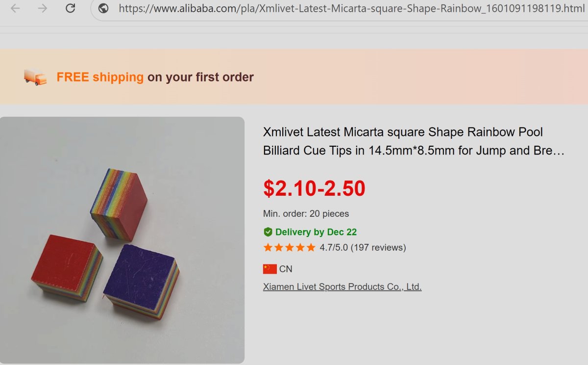Go back to the previous page
This screenshot has height=365, width=588.
coord(15,8)
